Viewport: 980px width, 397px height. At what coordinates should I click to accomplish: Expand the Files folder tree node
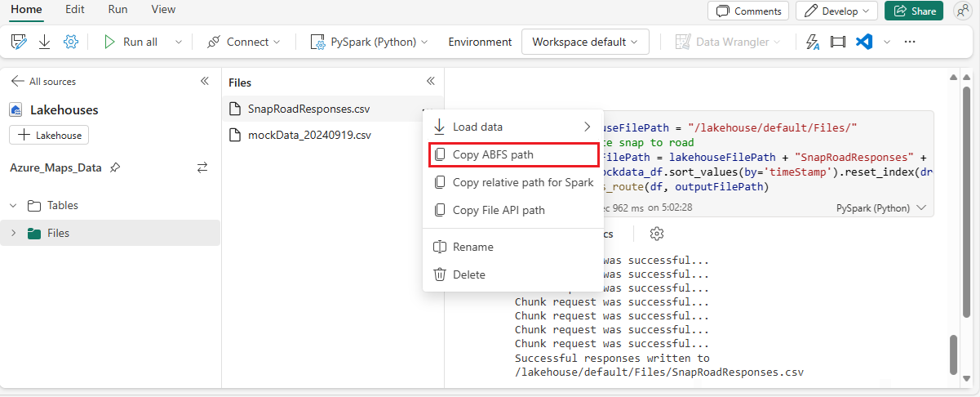click(x=13, y=233)
